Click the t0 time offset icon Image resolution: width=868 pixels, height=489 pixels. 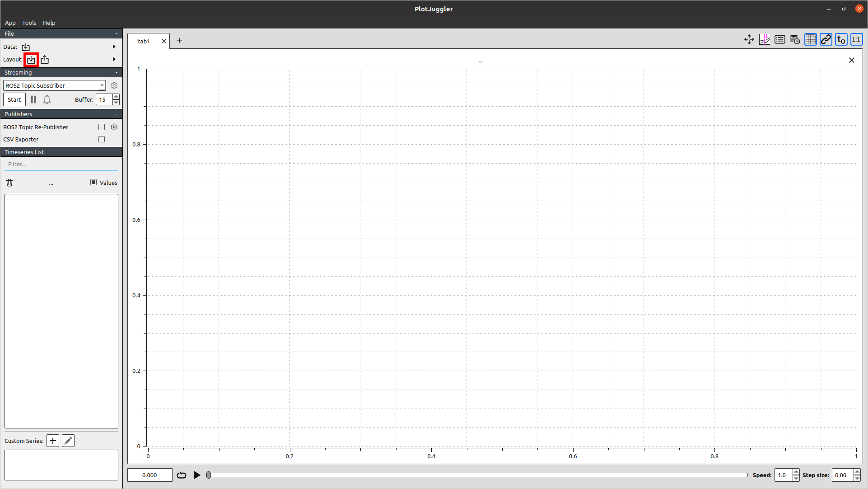[x=841, y=40]
